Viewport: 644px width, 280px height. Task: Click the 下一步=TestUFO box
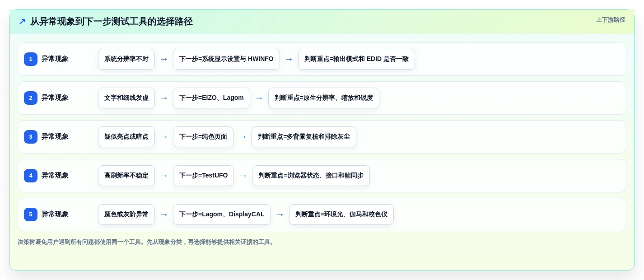point(203,176)
